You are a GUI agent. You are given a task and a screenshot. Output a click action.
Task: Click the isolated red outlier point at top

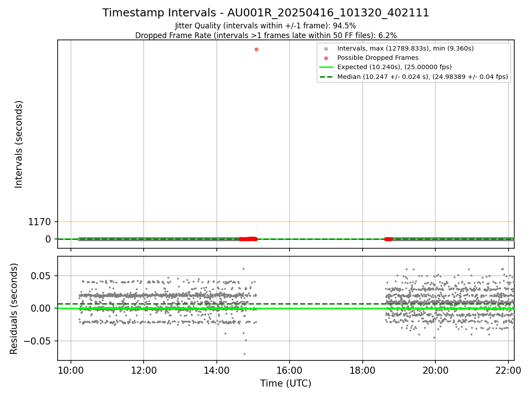click(x=256, y=49)
